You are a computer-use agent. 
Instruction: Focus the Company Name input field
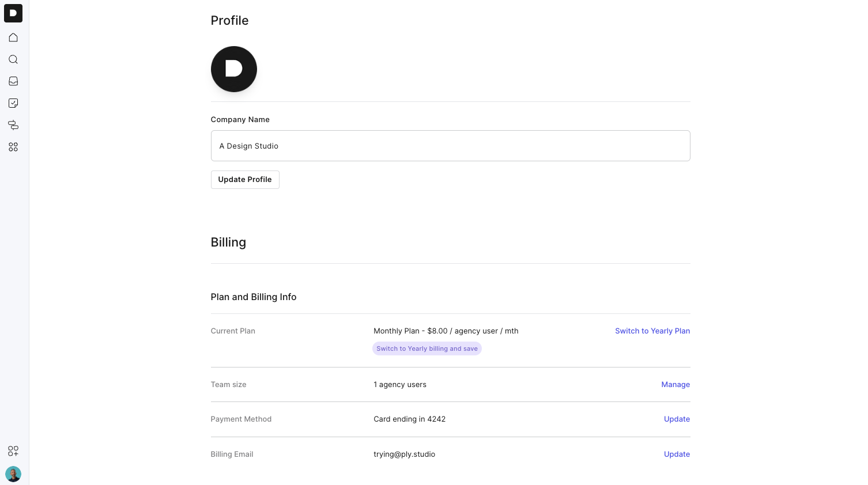450,146
